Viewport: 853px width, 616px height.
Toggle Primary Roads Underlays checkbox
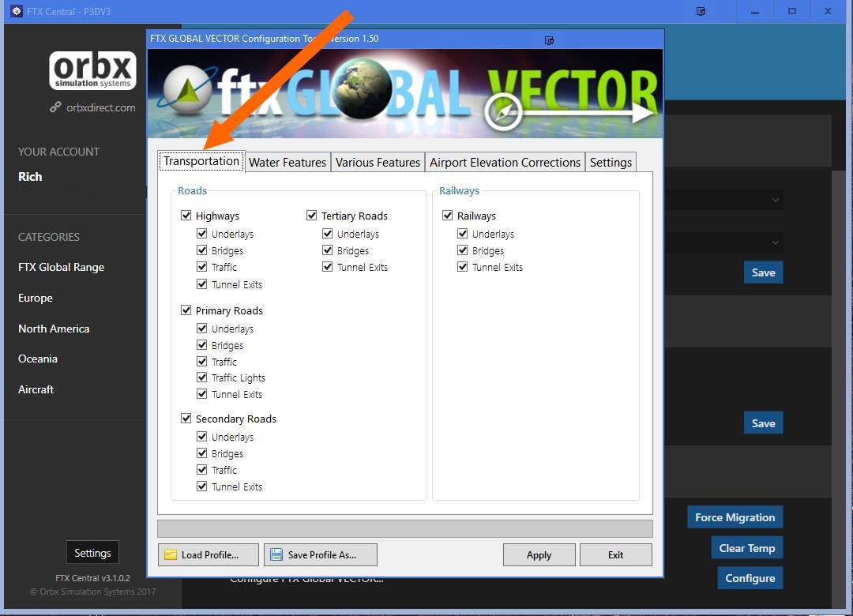pyautogui.click(x=202, y=328)
